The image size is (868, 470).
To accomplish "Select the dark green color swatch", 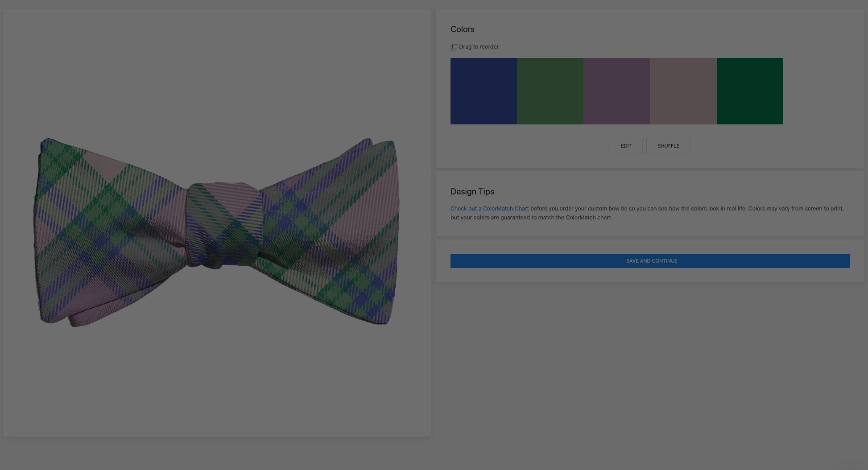I will [x=750, y=91].
